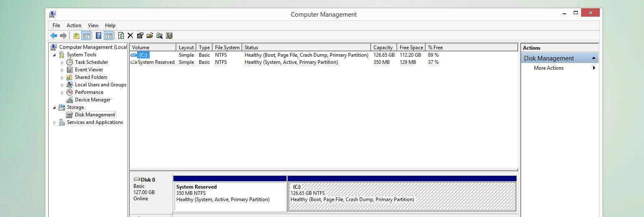Select the Storage tree icon
The image size is (644, 217).
point(62,107)
